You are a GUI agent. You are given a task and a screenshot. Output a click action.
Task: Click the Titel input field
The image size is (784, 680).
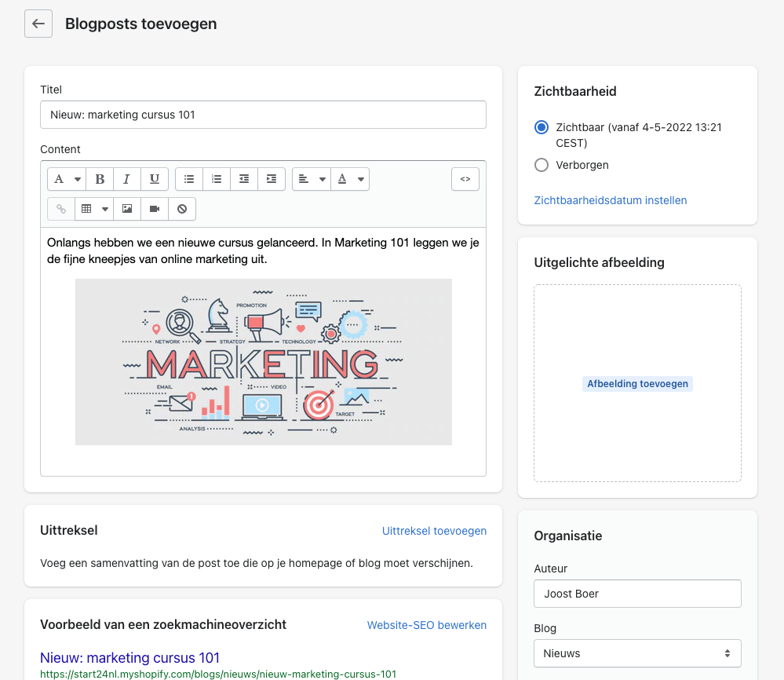click(263, 115)
